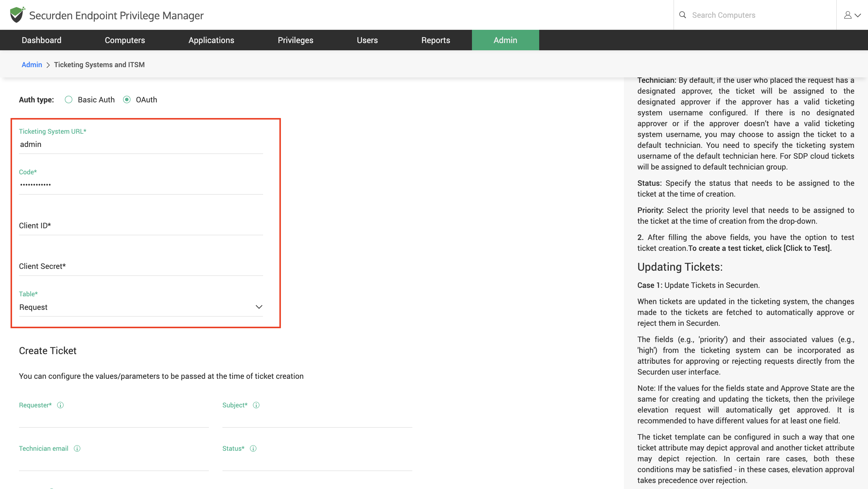This screenshot has width=868, height=489.
Task: Open the Reports tab
Action: pos(436,40)
